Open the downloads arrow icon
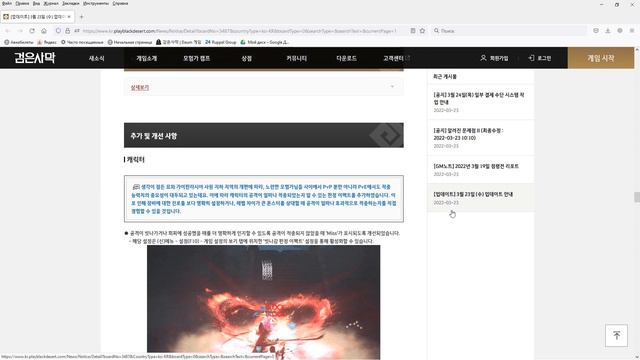The image size is (640, 360). [x=608, y=31]
